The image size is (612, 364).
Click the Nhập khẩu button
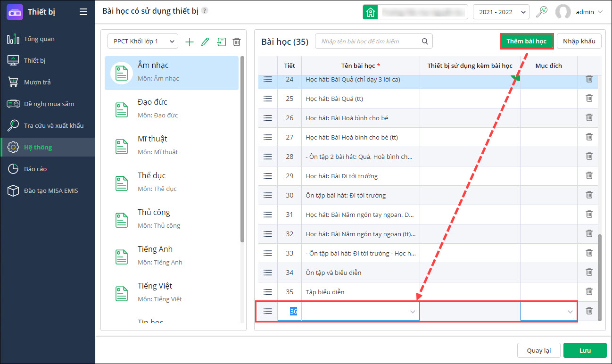(x=579, y=41)
